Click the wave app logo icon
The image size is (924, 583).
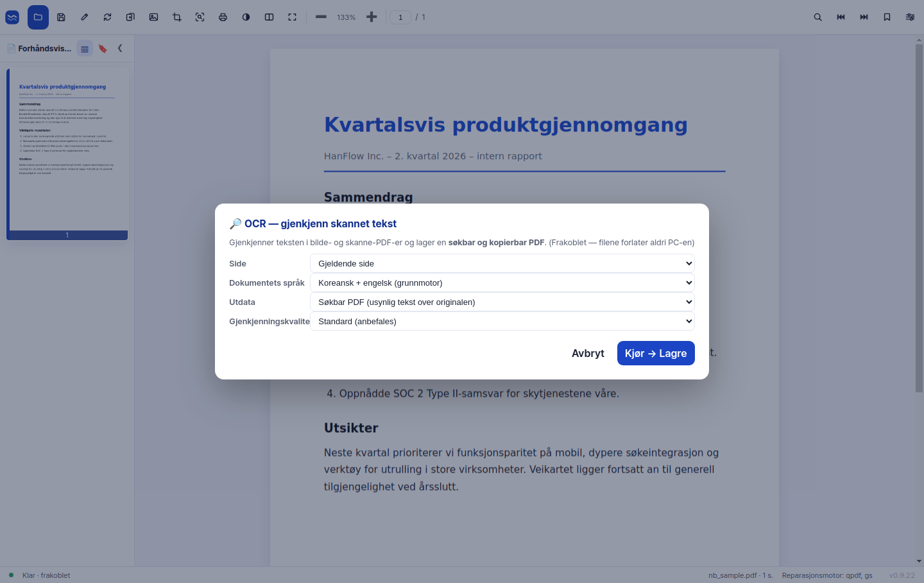12,17
